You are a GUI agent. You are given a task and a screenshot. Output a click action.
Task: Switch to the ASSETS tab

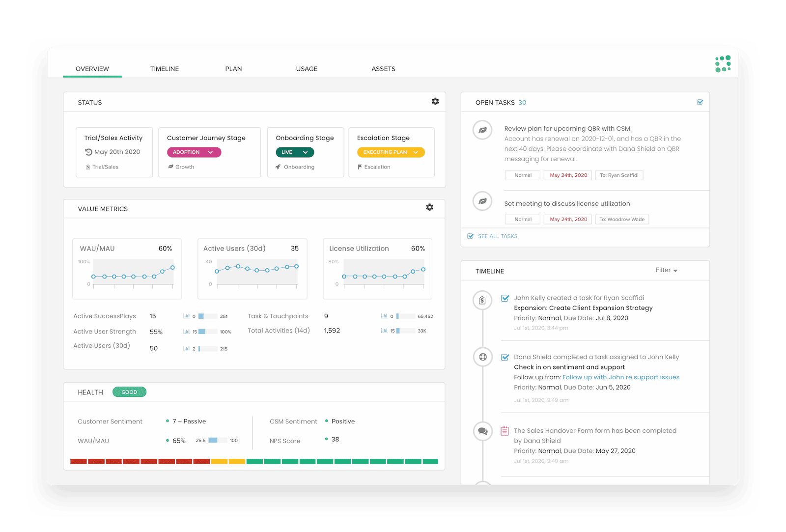pos(383,69)
